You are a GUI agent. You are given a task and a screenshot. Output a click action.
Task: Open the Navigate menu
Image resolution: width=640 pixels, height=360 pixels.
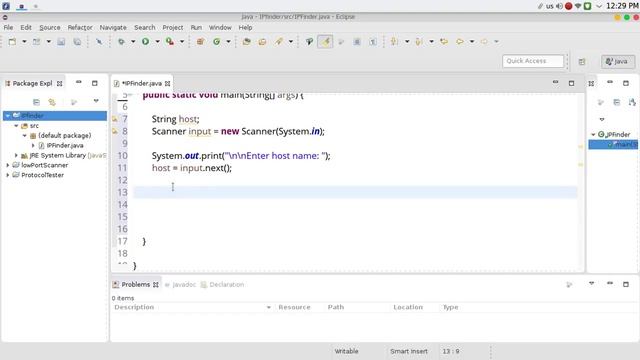tap(113, 27)
